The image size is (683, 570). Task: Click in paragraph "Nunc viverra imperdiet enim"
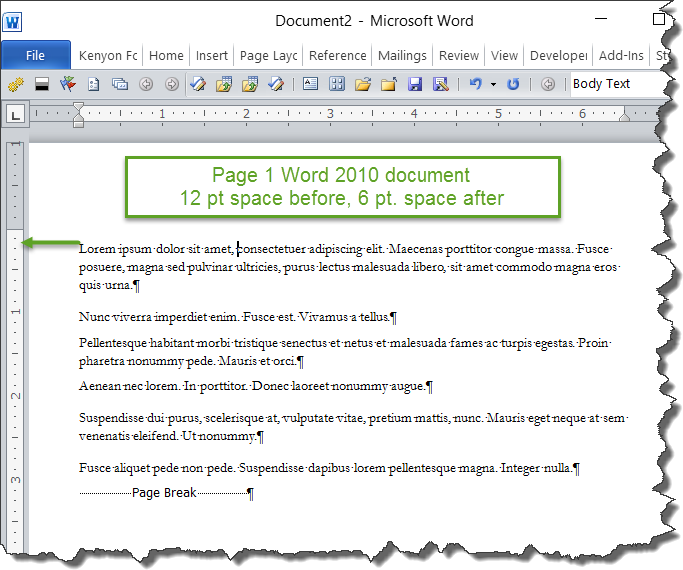[237, 317]
